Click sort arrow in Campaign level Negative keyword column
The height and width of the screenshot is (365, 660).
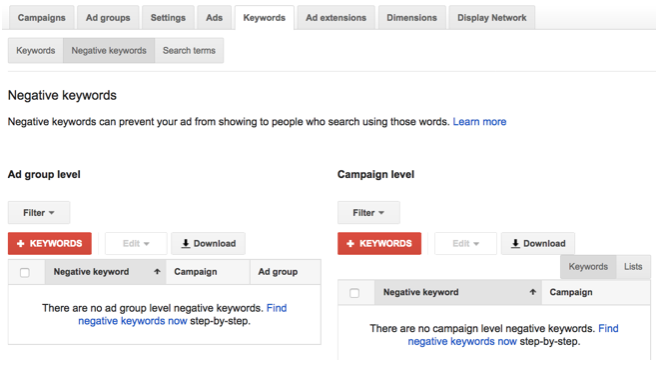533,292
